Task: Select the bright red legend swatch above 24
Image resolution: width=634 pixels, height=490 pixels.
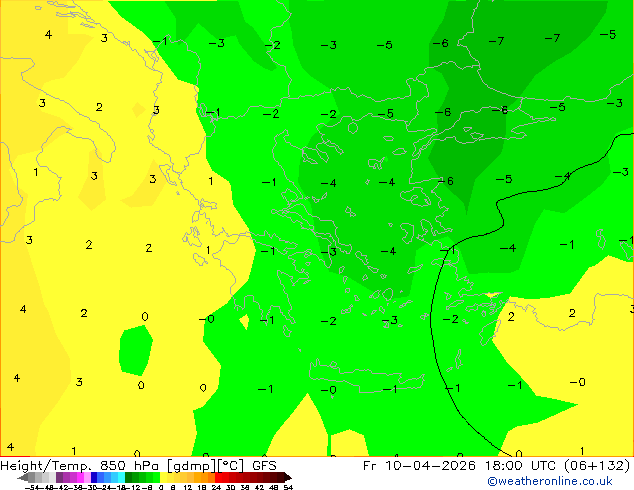Action: coord(218,477)
